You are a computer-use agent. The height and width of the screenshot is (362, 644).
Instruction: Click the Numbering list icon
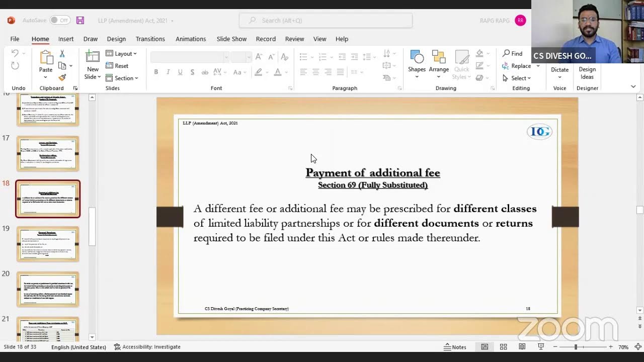[323, 57]
